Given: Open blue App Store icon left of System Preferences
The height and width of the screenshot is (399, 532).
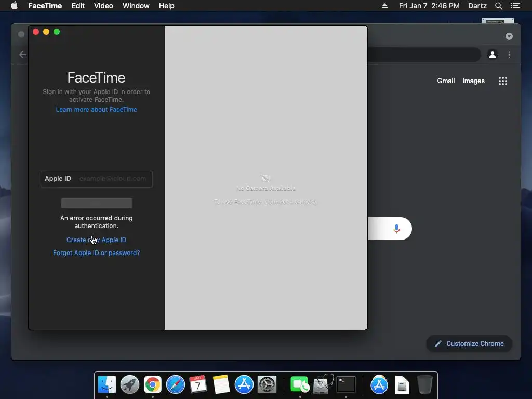Looking at the screenshot, I should (x=244, y=385).
